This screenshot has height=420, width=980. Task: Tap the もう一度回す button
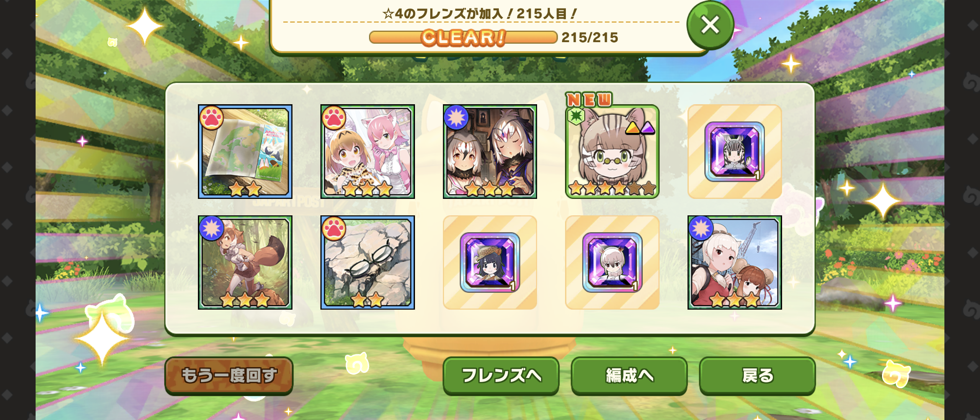tap(229, 375)
